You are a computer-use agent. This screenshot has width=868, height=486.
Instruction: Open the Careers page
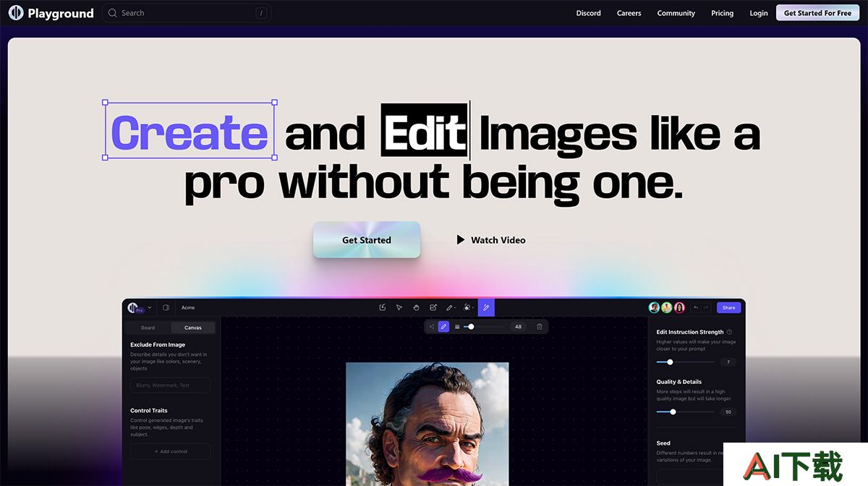pos(629,13)
